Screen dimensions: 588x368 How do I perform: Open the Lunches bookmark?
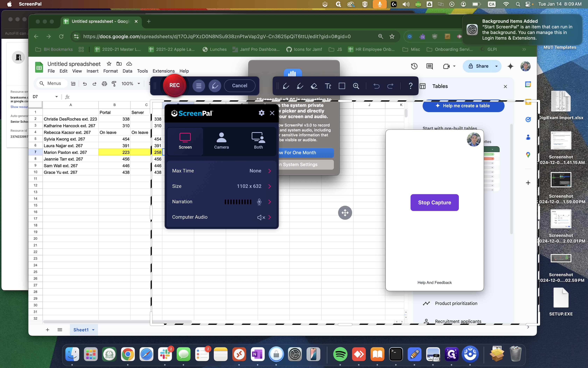point(215,49)
